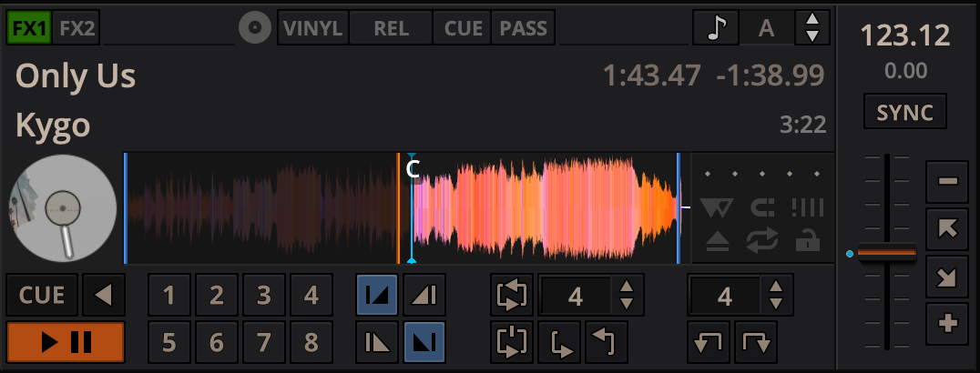The height and width of the screenshot is (373, 980).
Task: Select the PASS passthrough option
Action: 524,28
